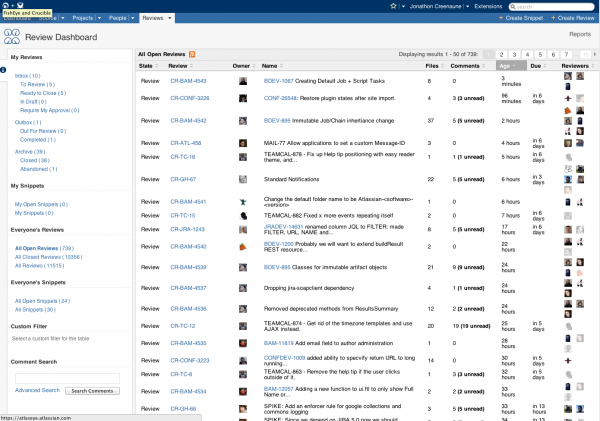Screen dimensions: 600x421
Task: Click the plus icon of Create Snippet
Action: [501, 18]
